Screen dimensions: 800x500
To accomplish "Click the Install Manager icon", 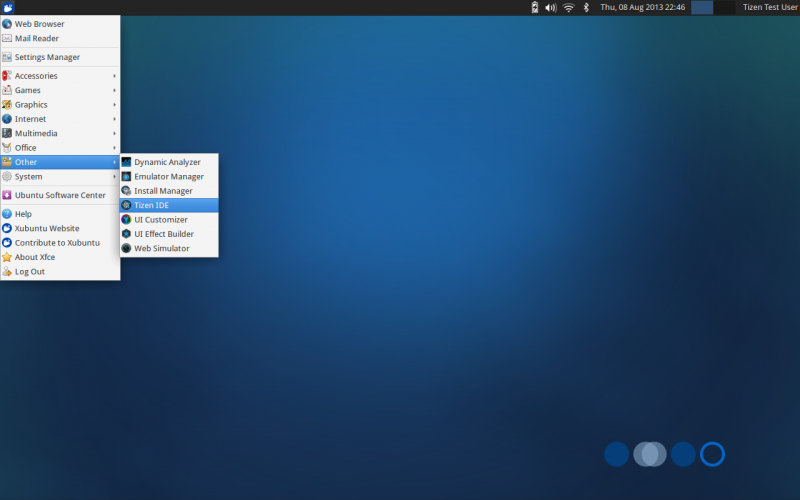I will (x=126, y=191).
